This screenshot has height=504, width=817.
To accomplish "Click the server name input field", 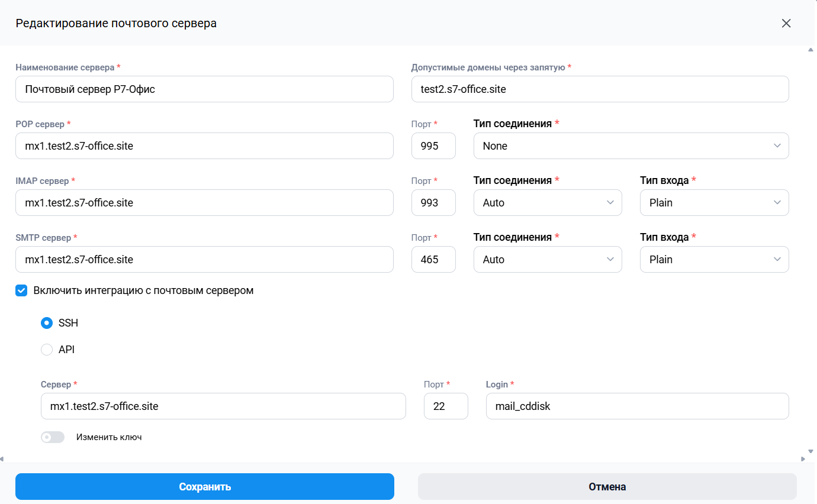I will click(204, 89).
